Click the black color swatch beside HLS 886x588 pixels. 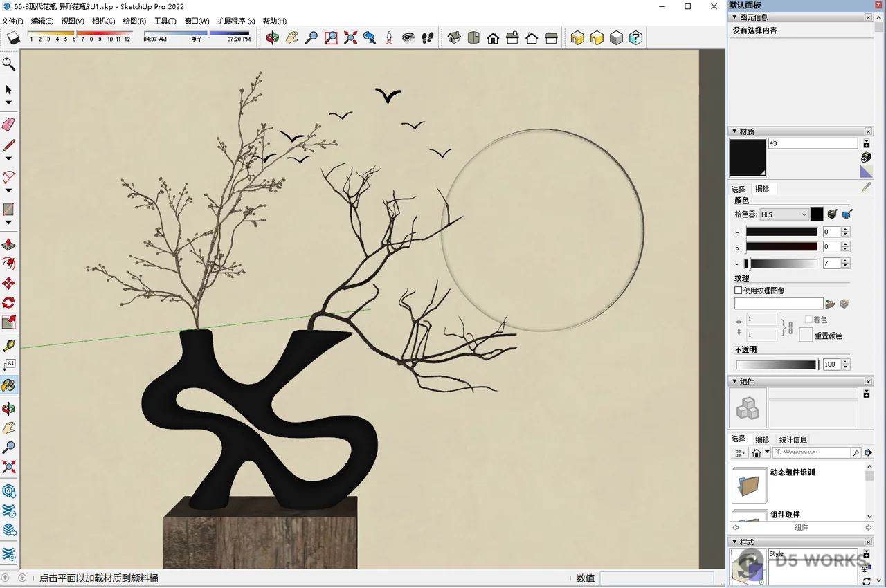pos(817,214)
